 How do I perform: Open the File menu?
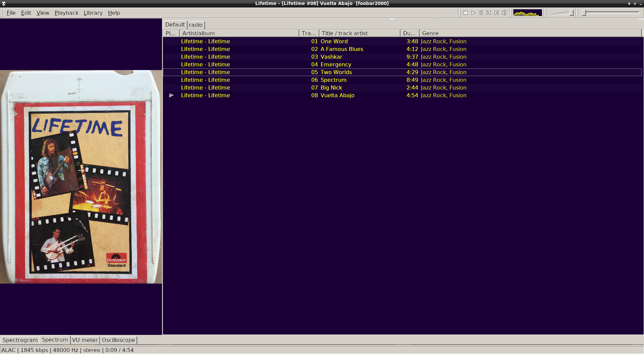coord(11,13)
